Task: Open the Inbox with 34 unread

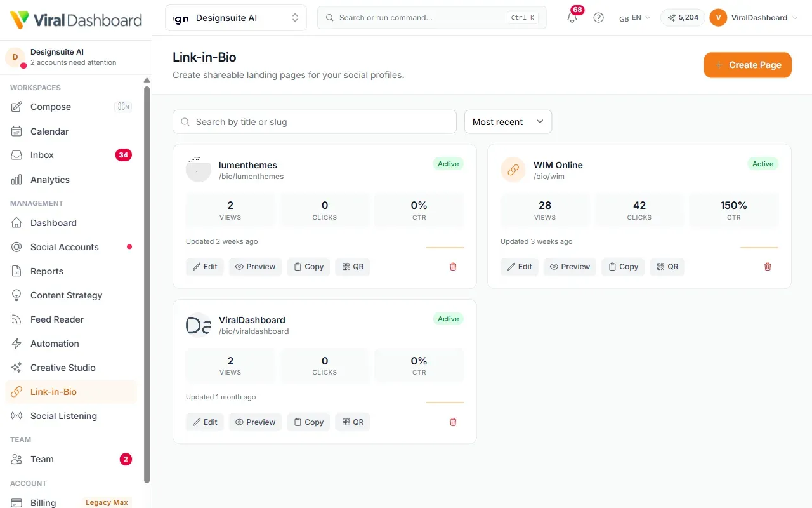Action: click(x=71, y=155)
